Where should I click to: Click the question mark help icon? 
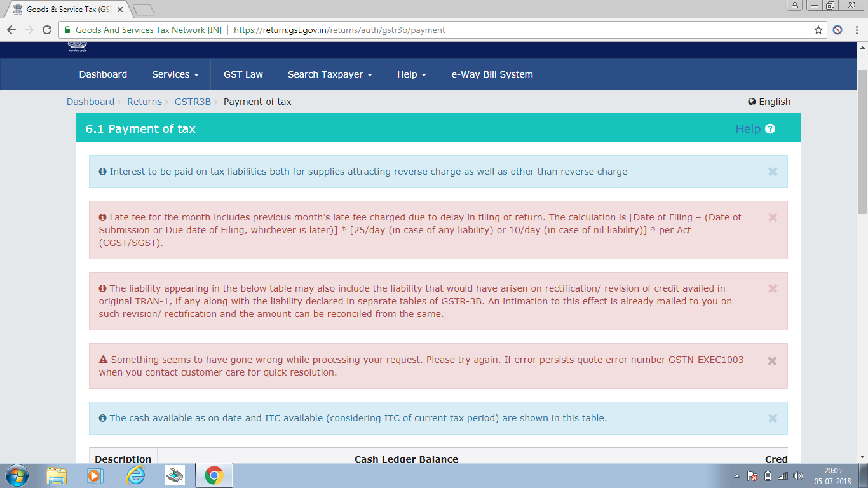[770, 129]
